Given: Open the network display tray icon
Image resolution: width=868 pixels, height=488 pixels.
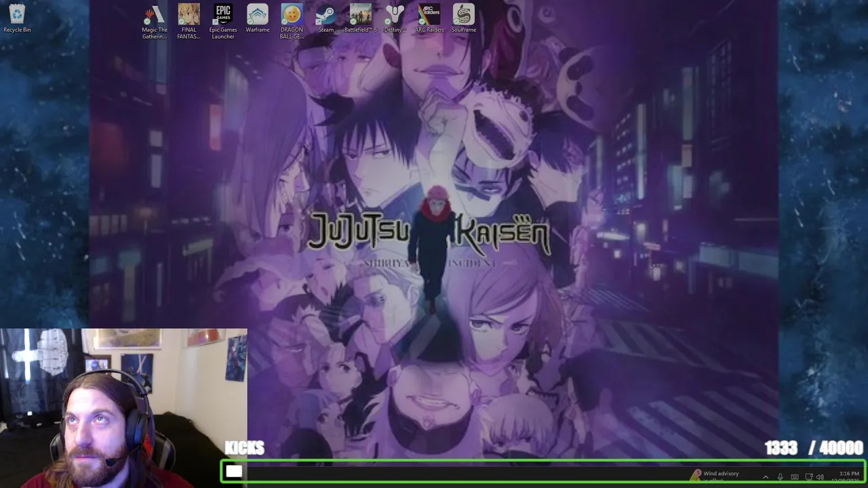Looking at the screenshot, I should (x=808, y=477).
